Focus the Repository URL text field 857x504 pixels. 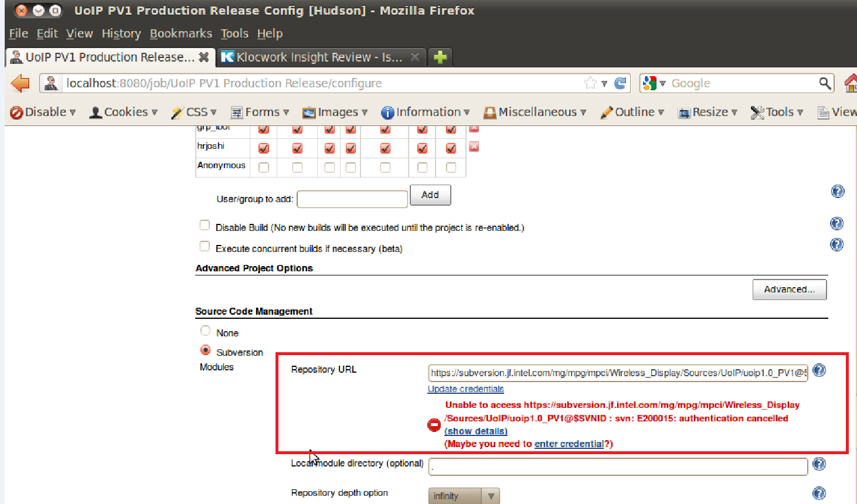(618, 373)
